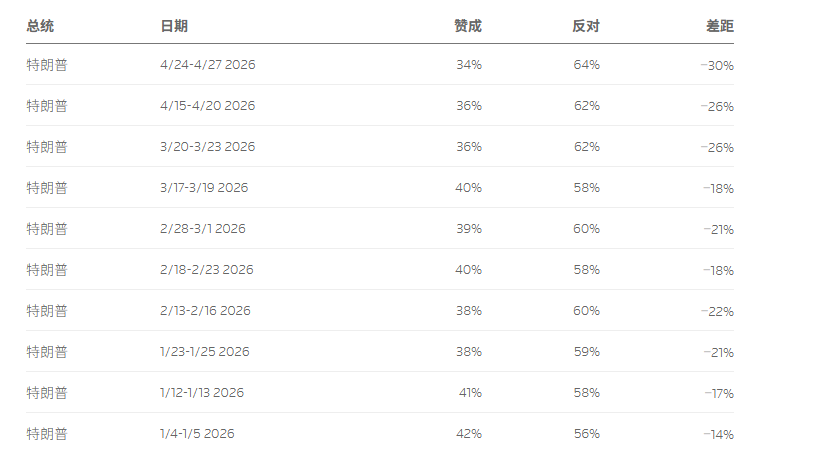Click the 反对 column header
The image size is (833, 456).
click(586, 26)
